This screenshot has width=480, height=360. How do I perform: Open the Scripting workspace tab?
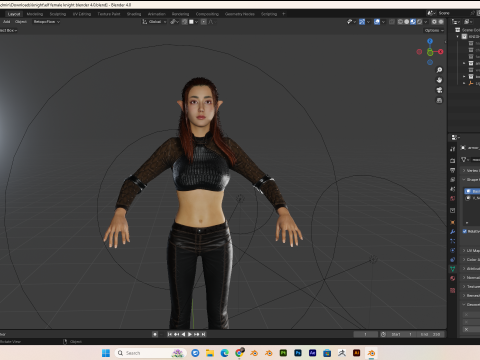tap(269, 14)
